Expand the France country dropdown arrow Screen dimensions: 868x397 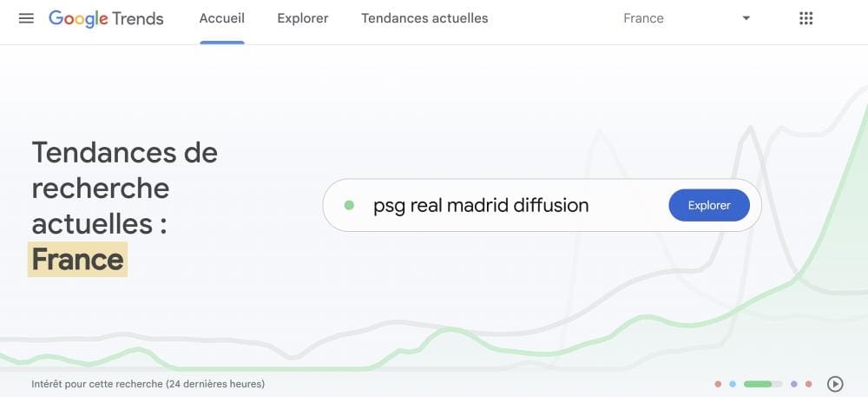[x=746, y=18]
